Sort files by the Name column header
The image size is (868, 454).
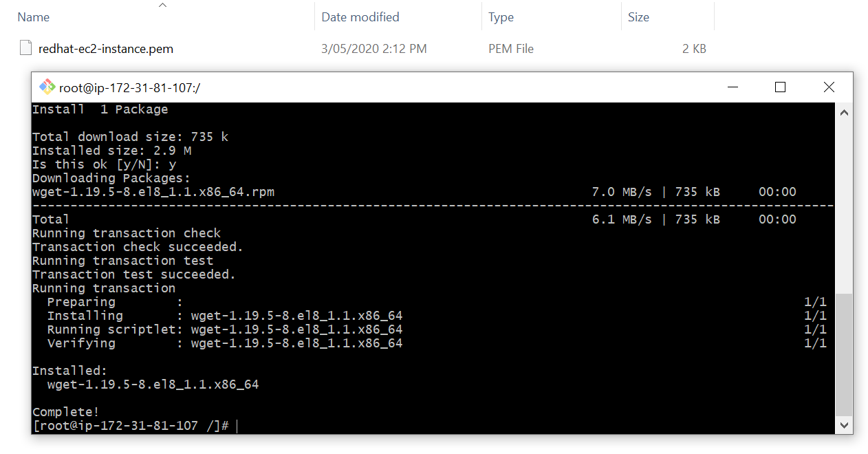click(x=34, y=17)
